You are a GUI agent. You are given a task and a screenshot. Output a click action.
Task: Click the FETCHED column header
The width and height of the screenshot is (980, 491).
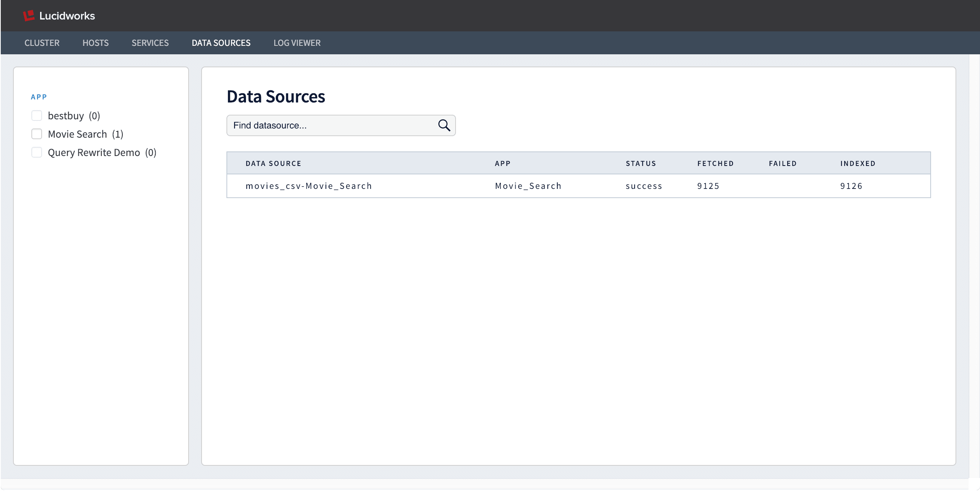click(715, 163)
